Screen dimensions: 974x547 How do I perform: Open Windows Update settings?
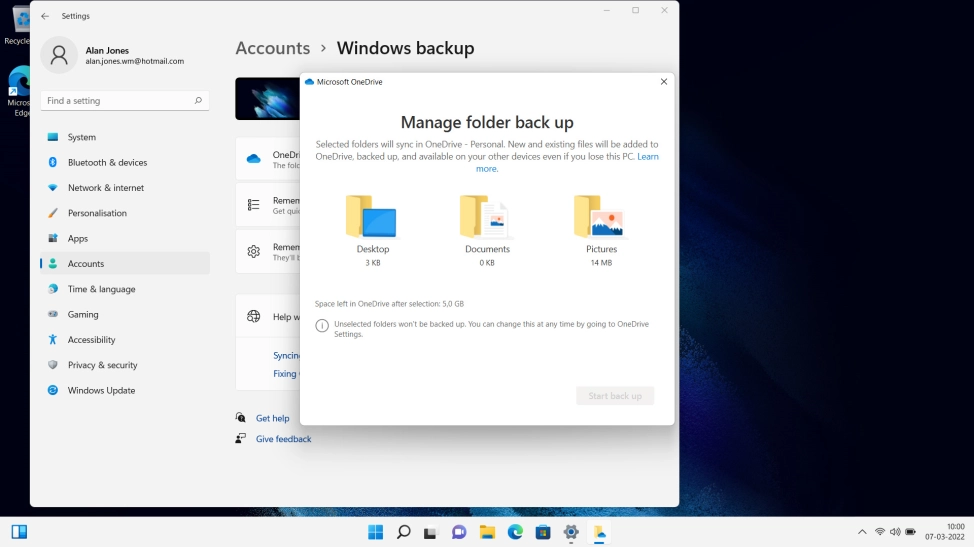pos(125,391)
